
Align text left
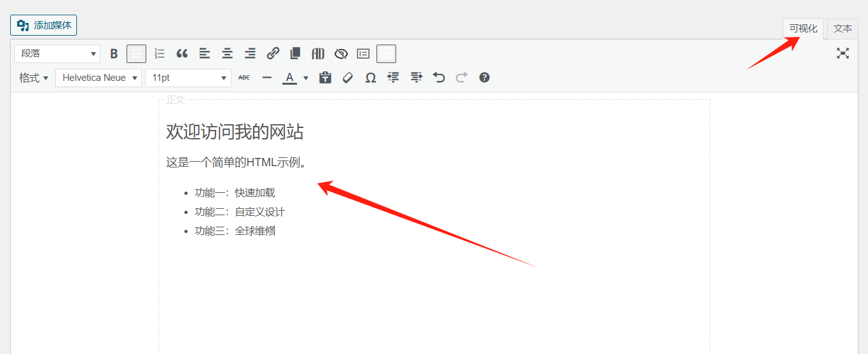pos(205,53)
